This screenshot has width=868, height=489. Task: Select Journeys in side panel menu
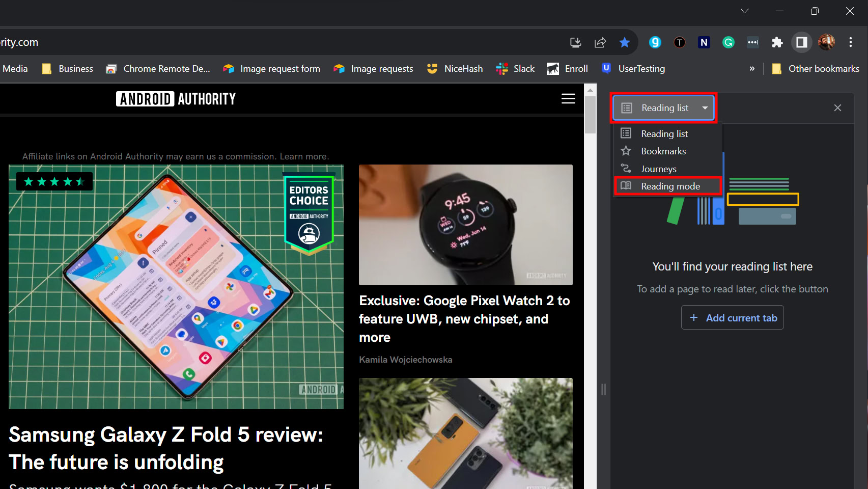pos(658,169)
